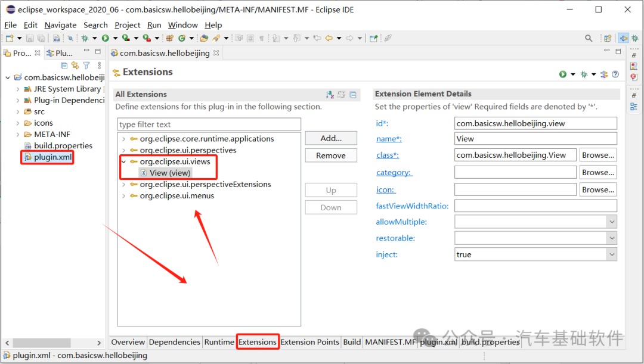This screenshot has width=644, height=364.
Task: Open the New wizard dropdown arrow
Action: pyautogui.click(x=19, y=39)
